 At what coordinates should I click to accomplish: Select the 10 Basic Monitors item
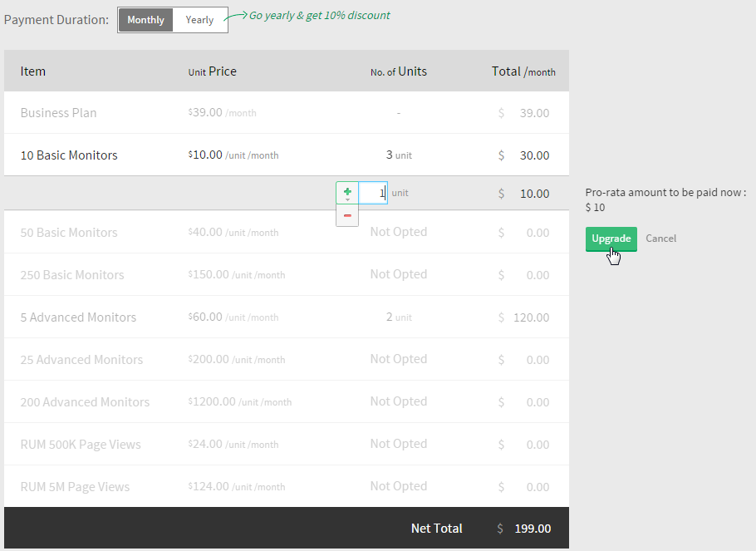(69, 155)
